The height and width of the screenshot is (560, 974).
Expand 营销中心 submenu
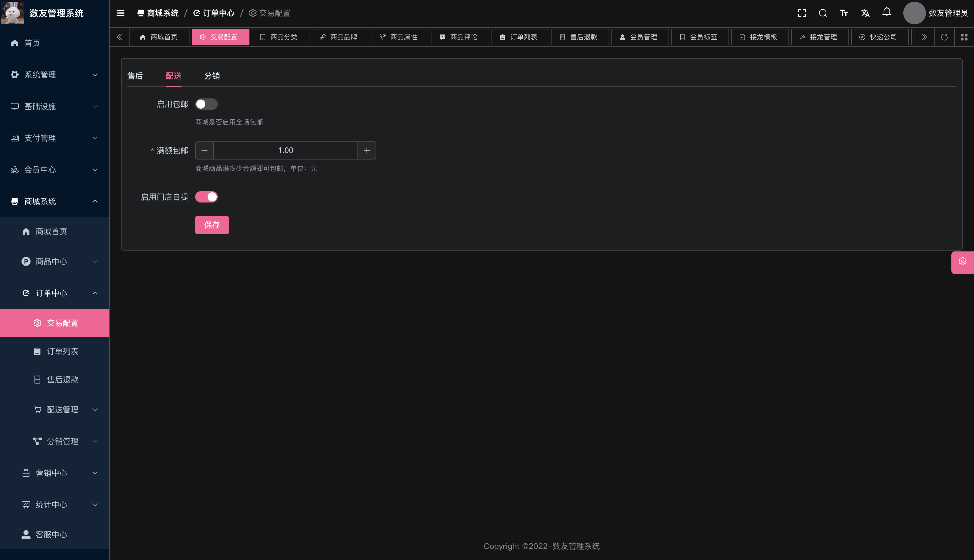pyautogui.click(x=55, y=473)
